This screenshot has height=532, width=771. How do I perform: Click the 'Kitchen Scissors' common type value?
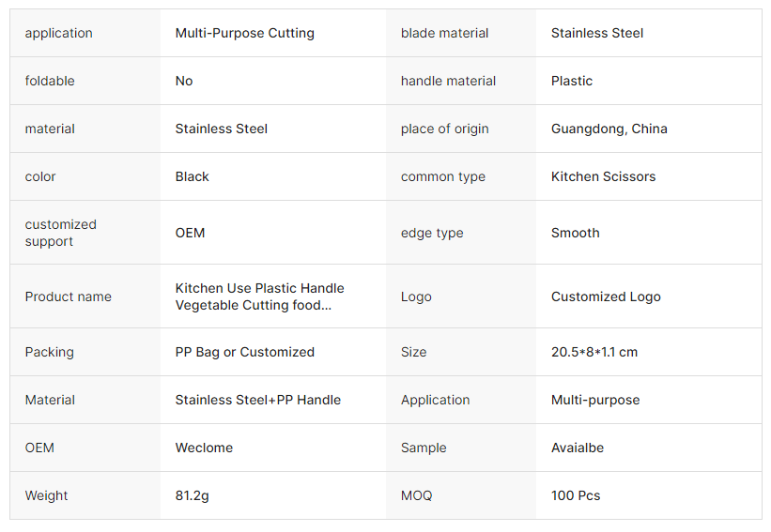(x=603, y=176)
